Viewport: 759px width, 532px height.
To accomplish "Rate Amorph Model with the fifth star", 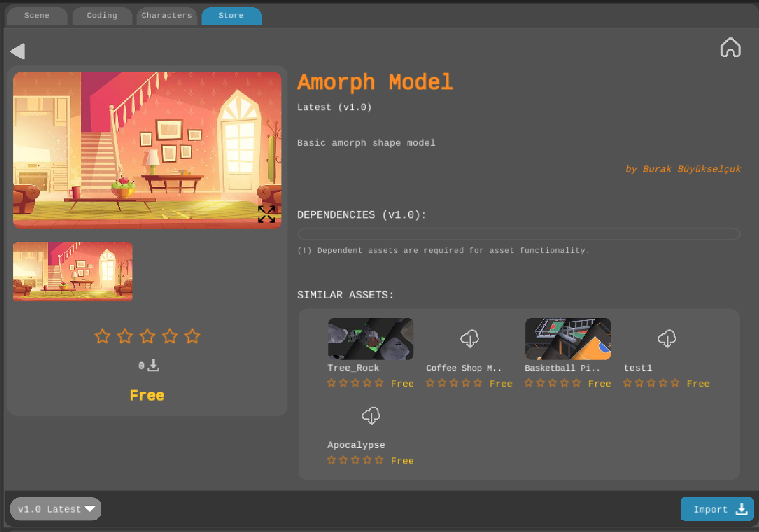I will [192, 336].
